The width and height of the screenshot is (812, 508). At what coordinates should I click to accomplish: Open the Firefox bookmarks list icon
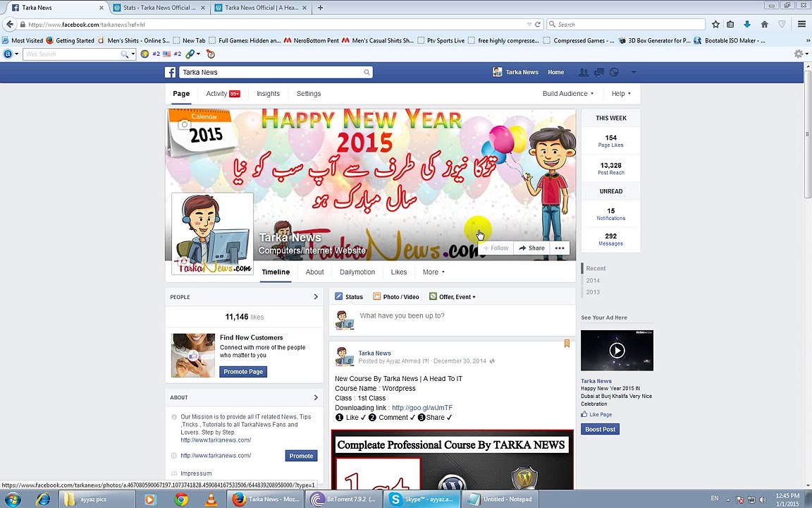[x=730, y=25]
